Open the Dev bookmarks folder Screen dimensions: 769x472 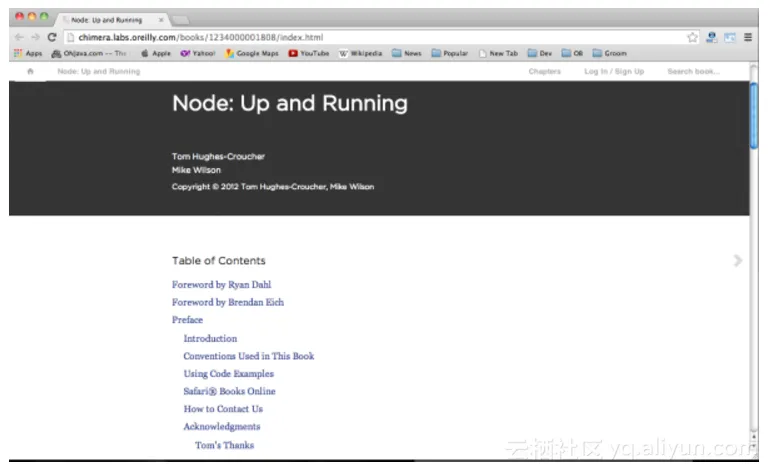click(x=540, y=54)
